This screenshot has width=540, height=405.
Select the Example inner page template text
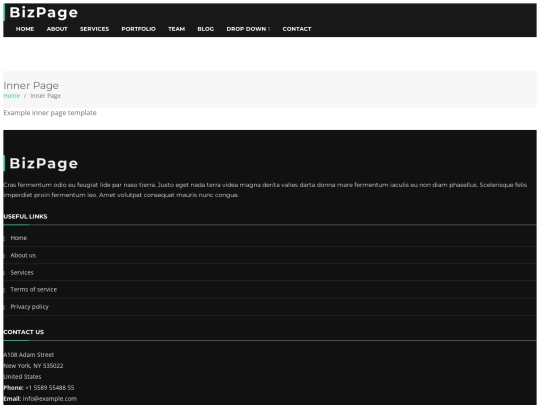pyautogui.click(x=50, y=113)
